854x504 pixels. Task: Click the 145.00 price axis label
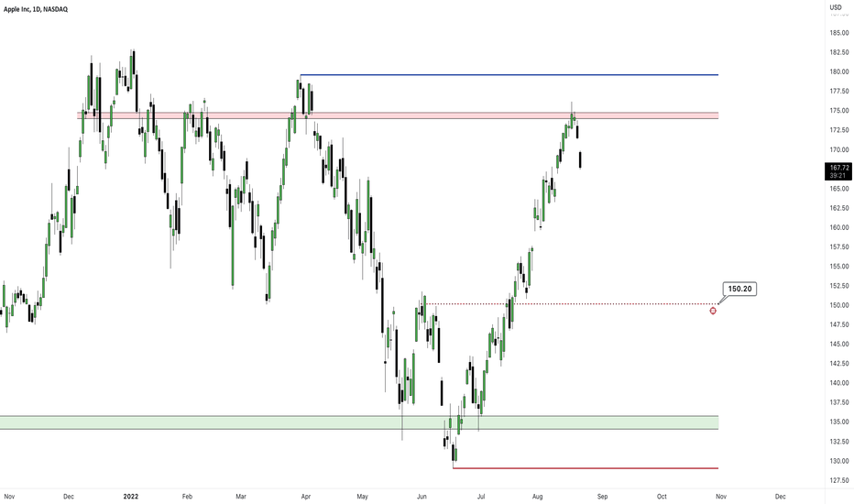pos(839,344)
